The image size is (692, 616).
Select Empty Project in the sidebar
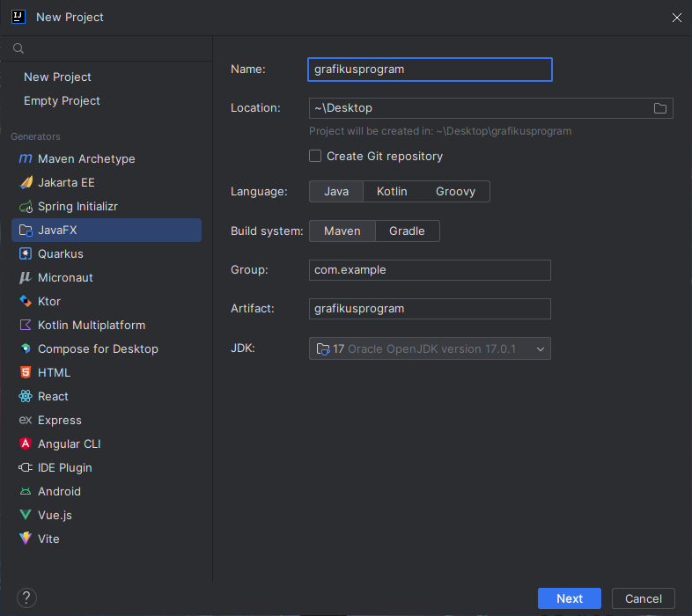click(x=62, y=101)
